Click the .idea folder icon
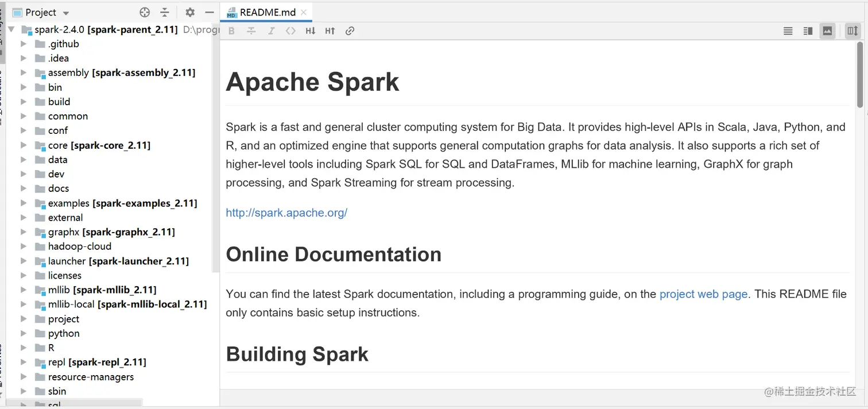868x409 pixels. click(40, 58)
